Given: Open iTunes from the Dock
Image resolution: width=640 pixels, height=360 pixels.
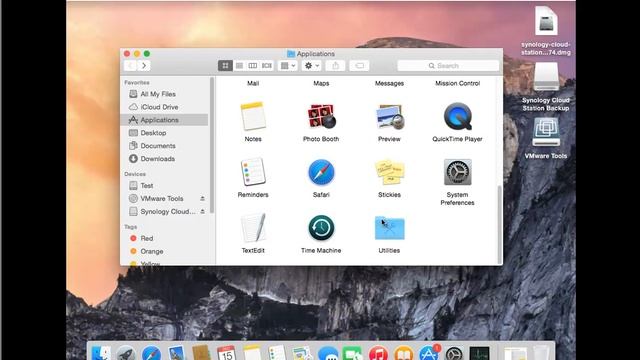Looking at the screenshot, I should coord(378,353).
